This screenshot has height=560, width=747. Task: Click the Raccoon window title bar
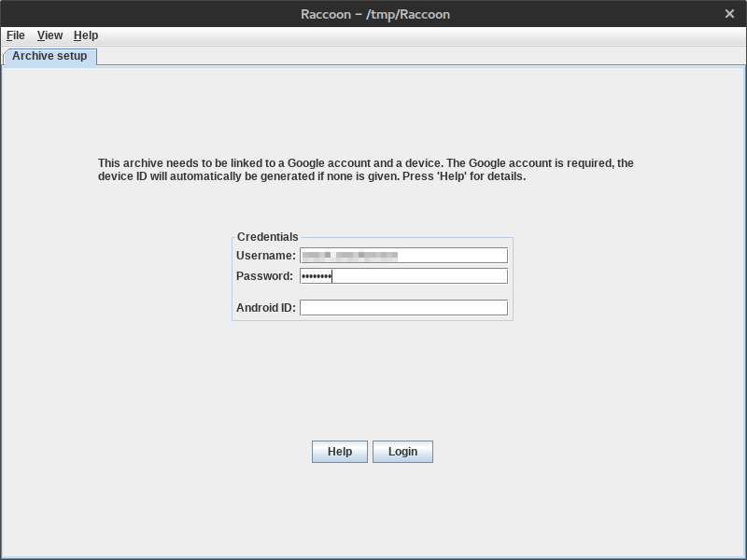coord(373,14)
